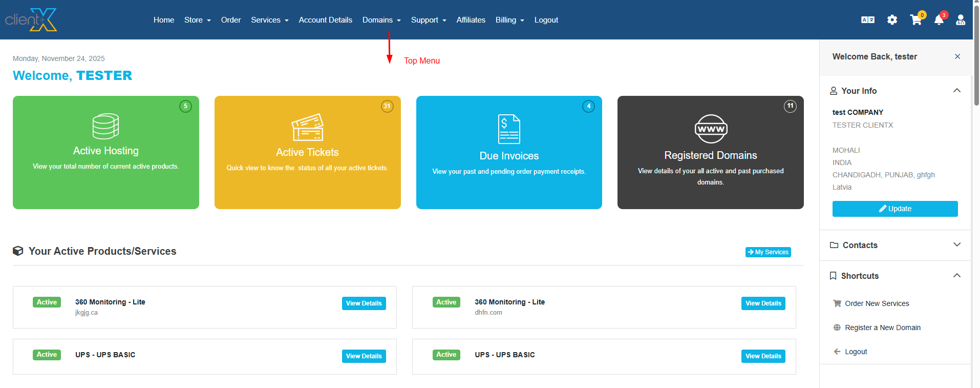980x388 pixels.
Task: Click the Due Invoices document icon
Action: [x=509, y=129]
